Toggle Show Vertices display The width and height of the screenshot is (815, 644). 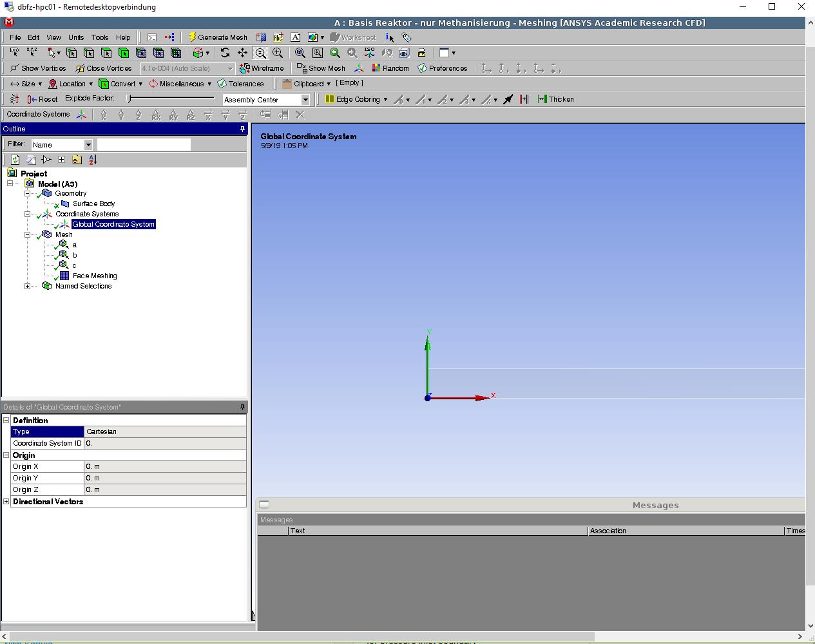coord(37,68)
